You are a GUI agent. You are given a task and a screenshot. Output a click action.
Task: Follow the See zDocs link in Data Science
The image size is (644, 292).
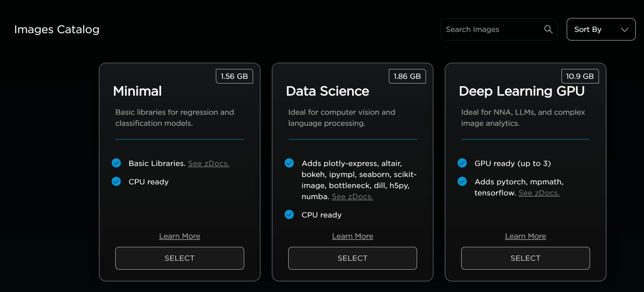pos(352,197)
